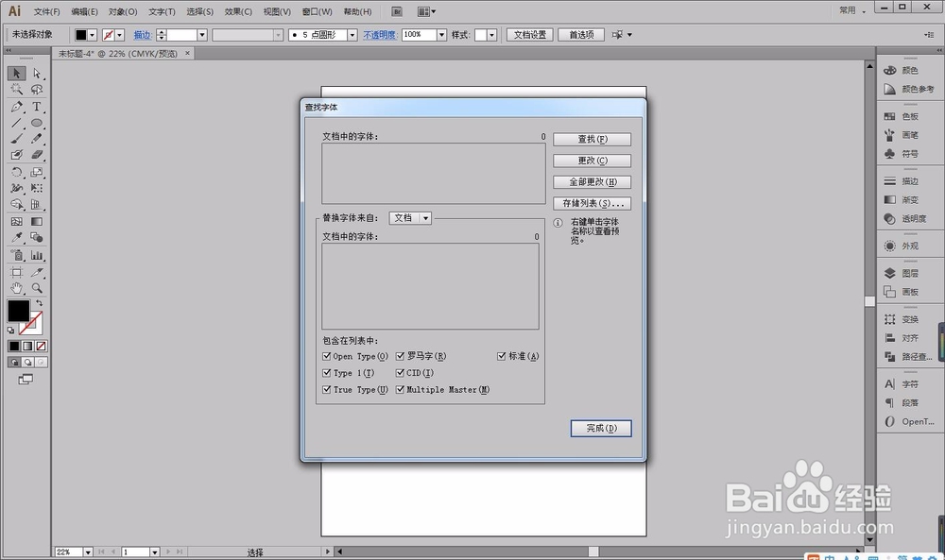The height and width of the screenshot is (560, 945).
Task: Select the Selection tool arrow
Action: pyautogui.click(x=16, y=73)
